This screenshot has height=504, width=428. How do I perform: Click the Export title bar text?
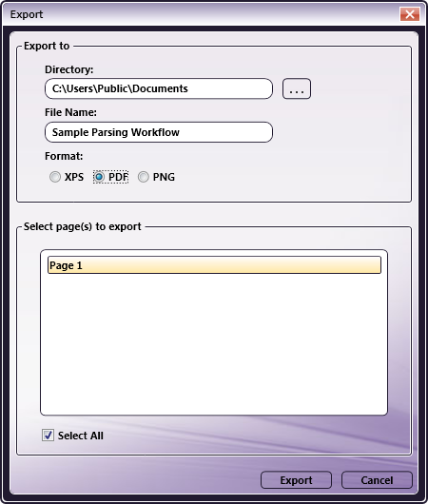coord(27,14)
